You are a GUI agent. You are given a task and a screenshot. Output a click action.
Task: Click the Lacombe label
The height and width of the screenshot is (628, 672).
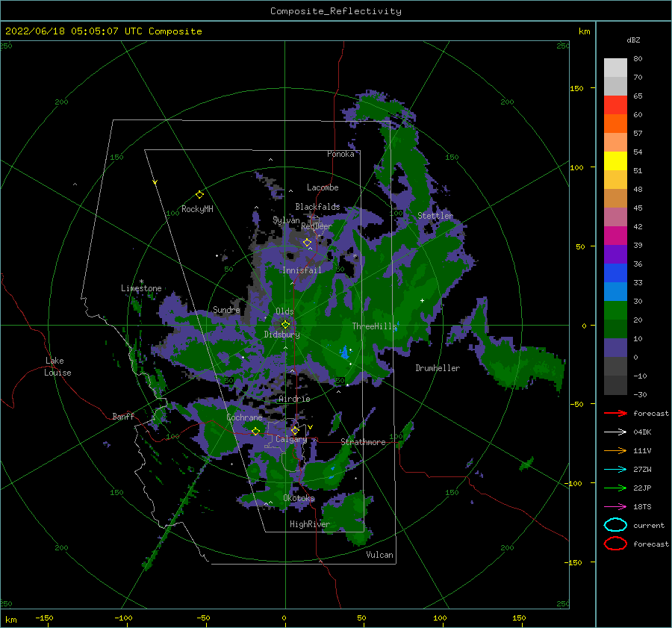[x=323, y=187]
